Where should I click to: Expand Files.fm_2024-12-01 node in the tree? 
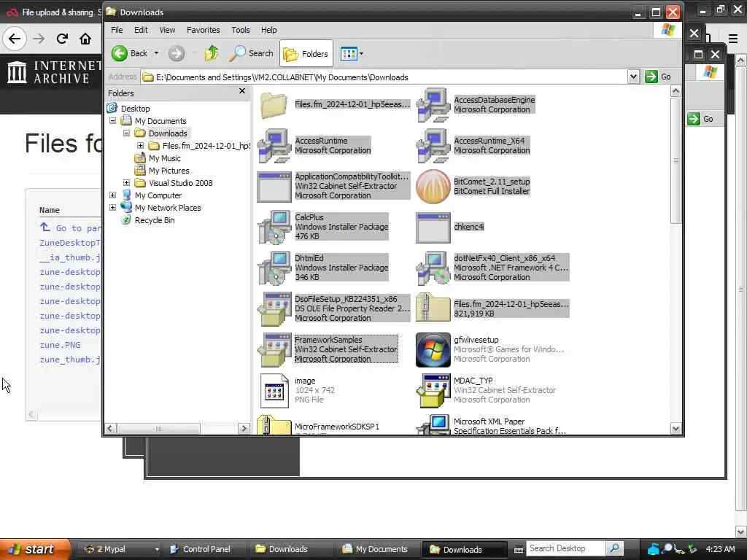click(140, 146)
